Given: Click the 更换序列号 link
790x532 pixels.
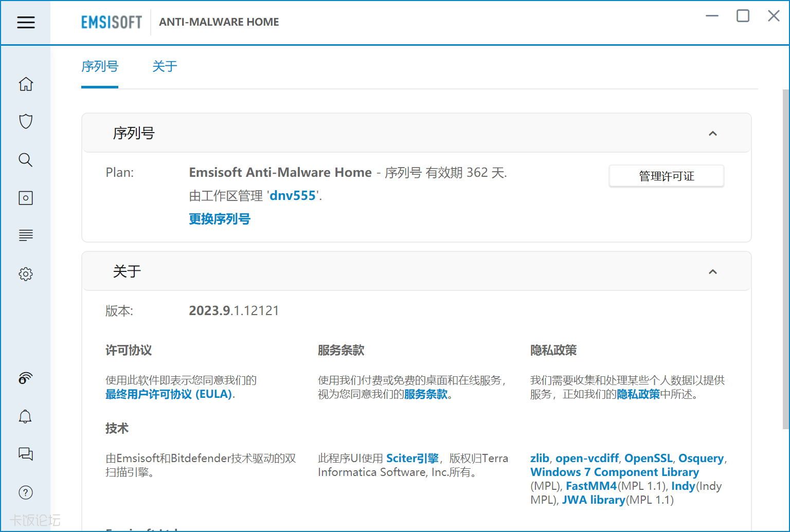Looking at the screenshot, I should tap(220, 219).
